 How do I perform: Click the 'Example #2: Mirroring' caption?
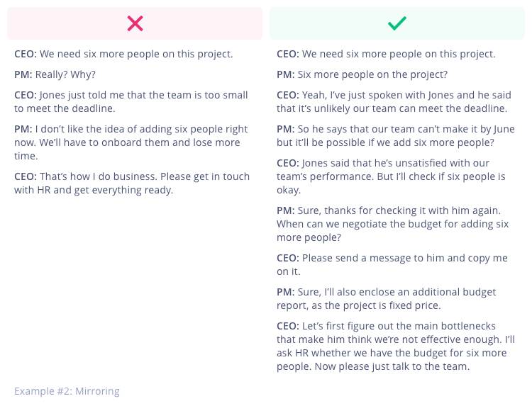[67, 391]
